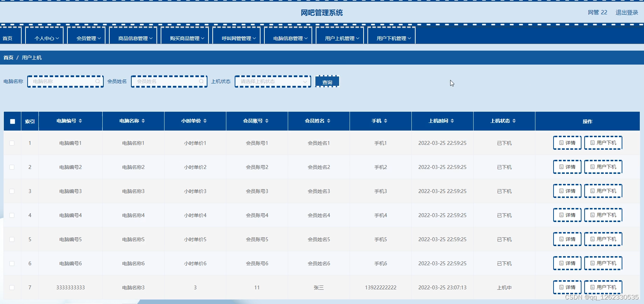Click 首页 in the breadcrumb
Viewport: 644px width, 304px height.
click(x=8, y=58)
